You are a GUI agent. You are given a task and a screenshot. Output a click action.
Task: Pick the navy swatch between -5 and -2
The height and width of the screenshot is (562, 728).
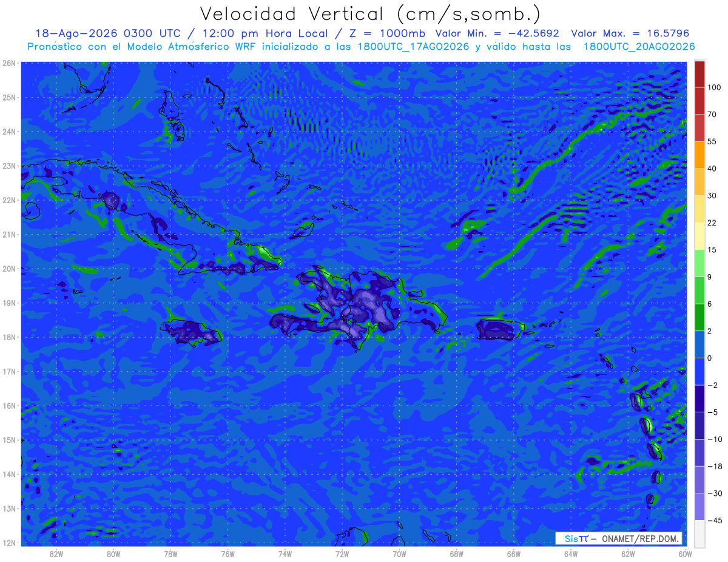699,398
